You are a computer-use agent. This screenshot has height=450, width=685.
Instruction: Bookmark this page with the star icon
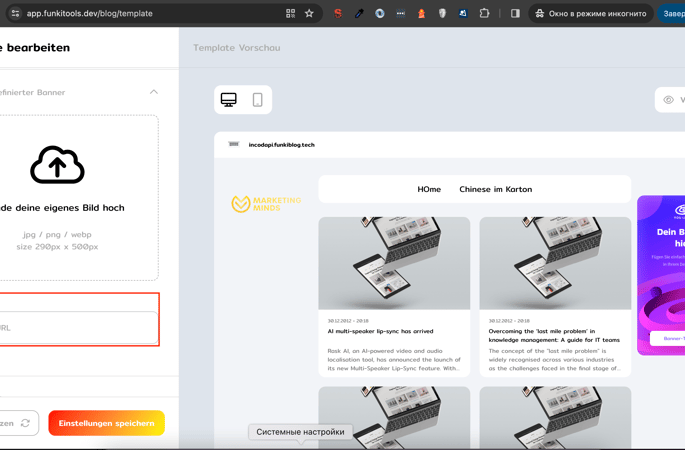pos(309,13)
